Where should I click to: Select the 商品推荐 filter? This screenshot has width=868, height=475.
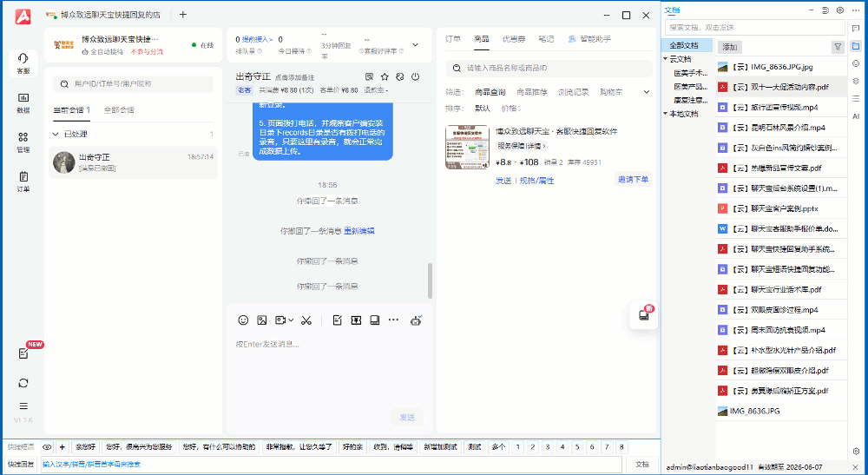[532, 92]
